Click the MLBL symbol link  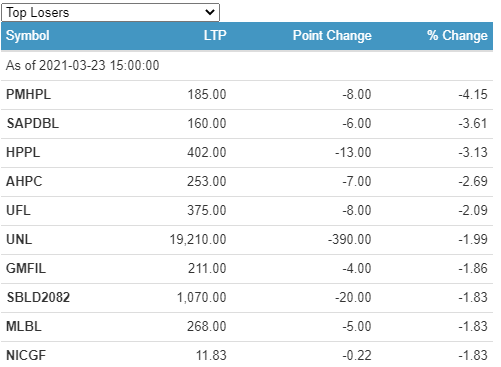tap(24, 326)
